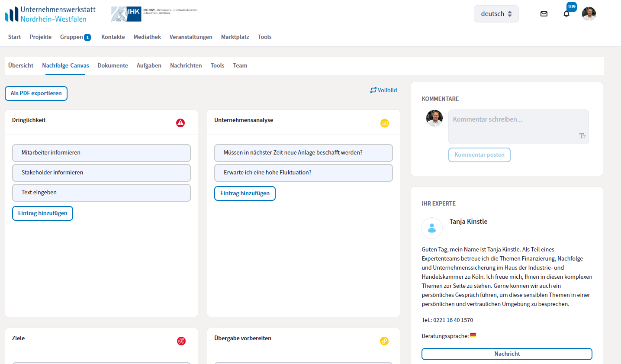
Task: Toggle text formatting icon in comment box
Action: point(582,136)
